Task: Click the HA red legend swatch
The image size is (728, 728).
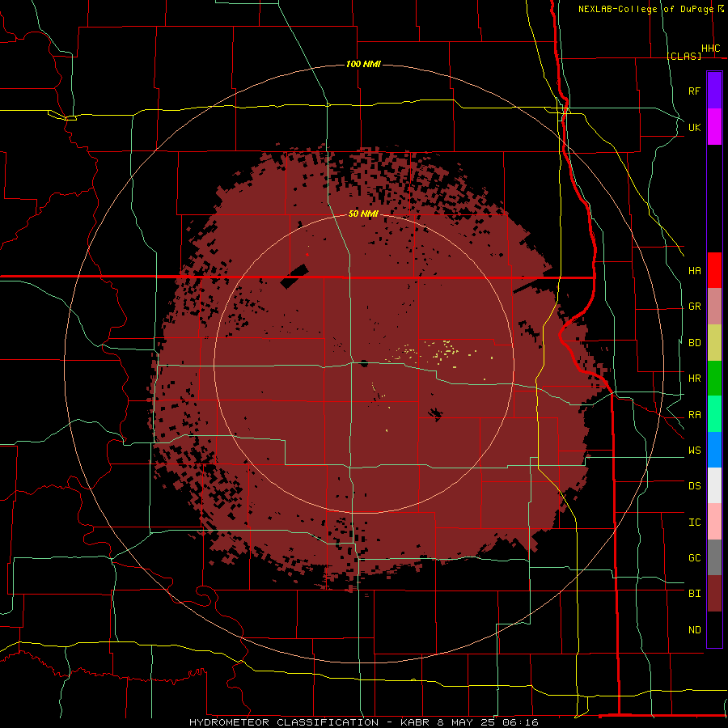Action: [x=714, y=270]
